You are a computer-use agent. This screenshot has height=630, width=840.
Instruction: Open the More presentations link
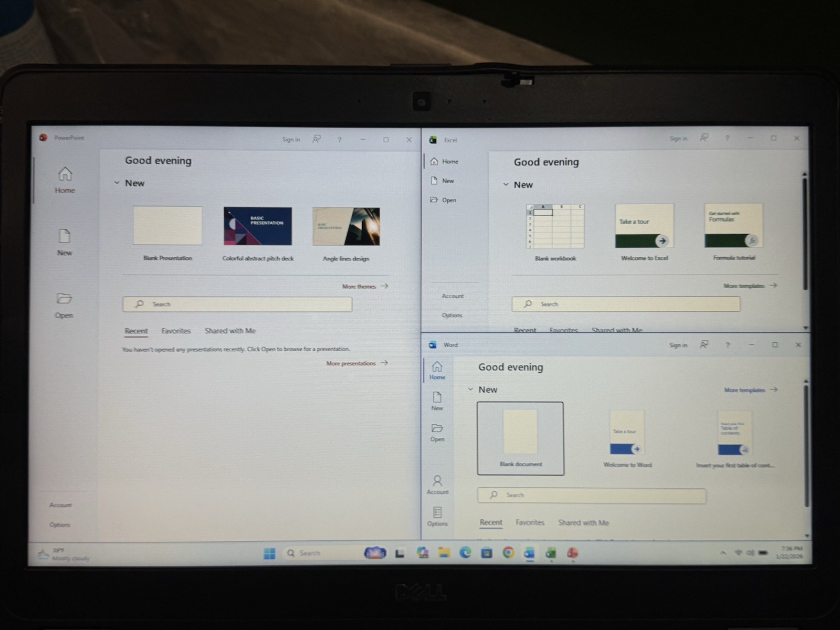pyautogui.click(x=357, y=363)
